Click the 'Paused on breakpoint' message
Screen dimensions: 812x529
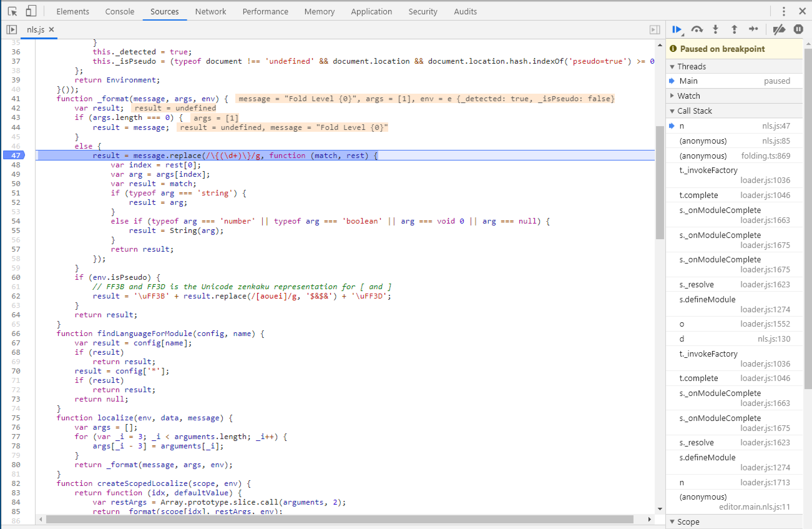point(722,49)
